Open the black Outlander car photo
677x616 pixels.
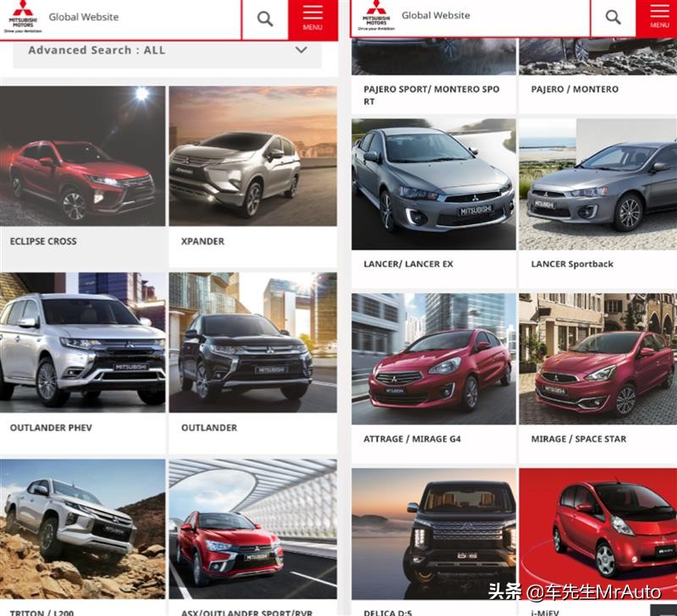coord(253,342)
